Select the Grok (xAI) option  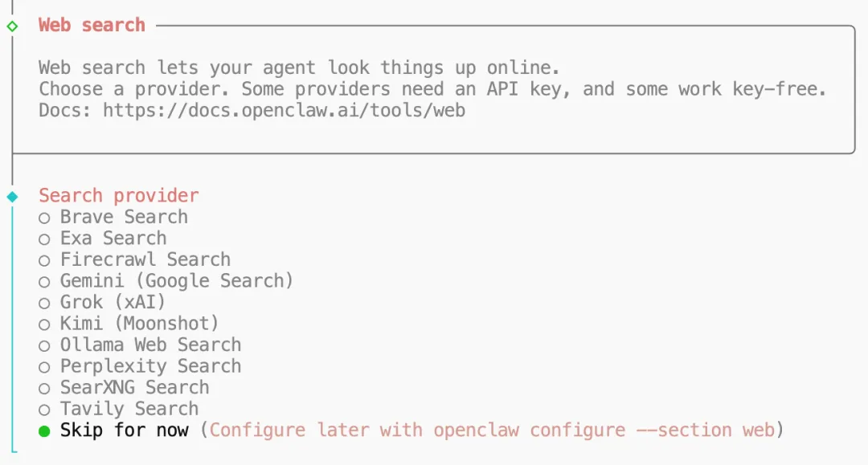44,303
